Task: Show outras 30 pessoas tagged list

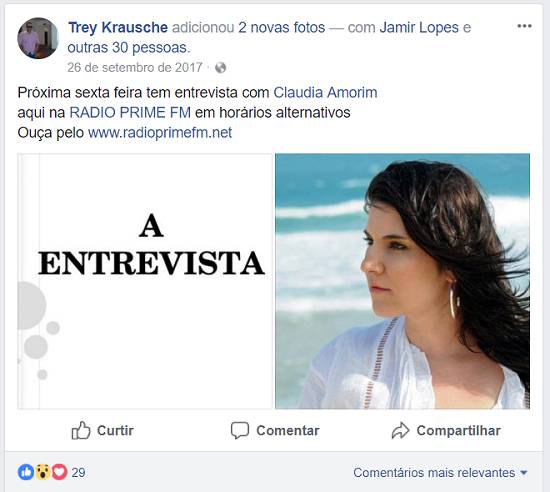Action: [x=129, y=48]
